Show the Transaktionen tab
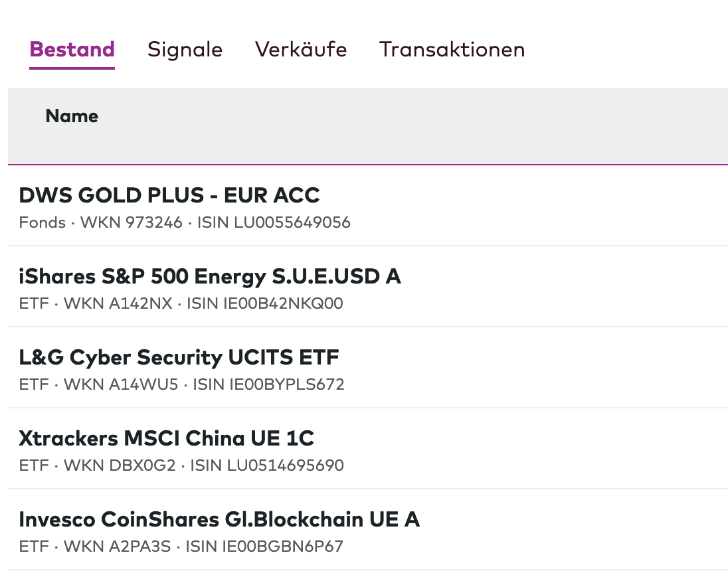The height and width of the screenshot is (579, 728). tap(452, 50)
